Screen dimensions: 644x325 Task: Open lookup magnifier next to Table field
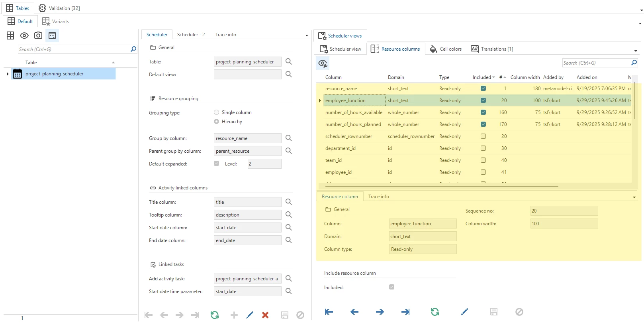click(x=289, y=61)
